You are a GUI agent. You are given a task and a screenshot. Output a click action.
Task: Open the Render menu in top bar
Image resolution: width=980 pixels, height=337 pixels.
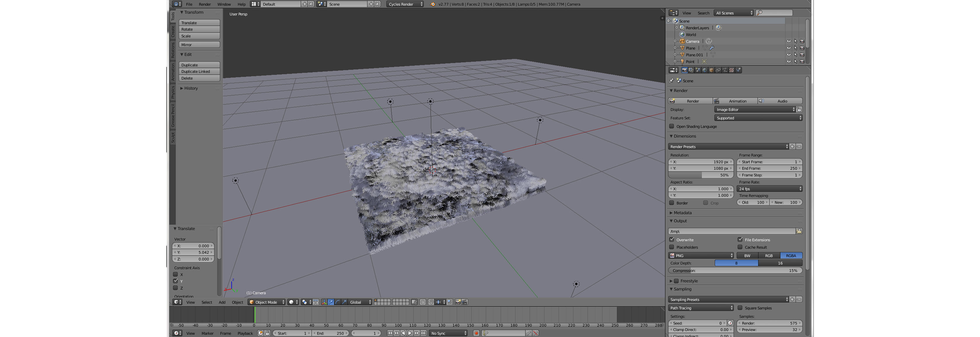click(x=205, y=4)
